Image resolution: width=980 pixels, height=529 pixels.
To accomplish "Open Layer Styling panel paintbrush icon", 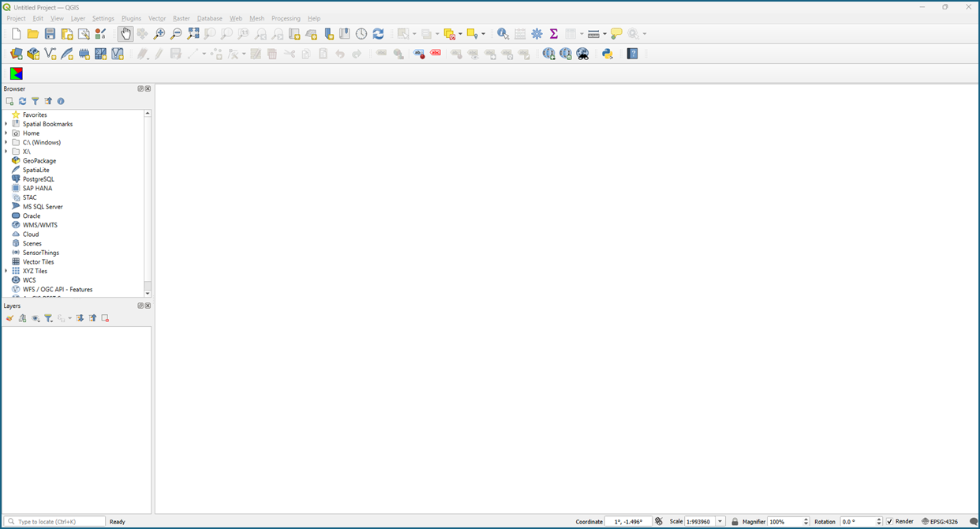I will (9, 318).
